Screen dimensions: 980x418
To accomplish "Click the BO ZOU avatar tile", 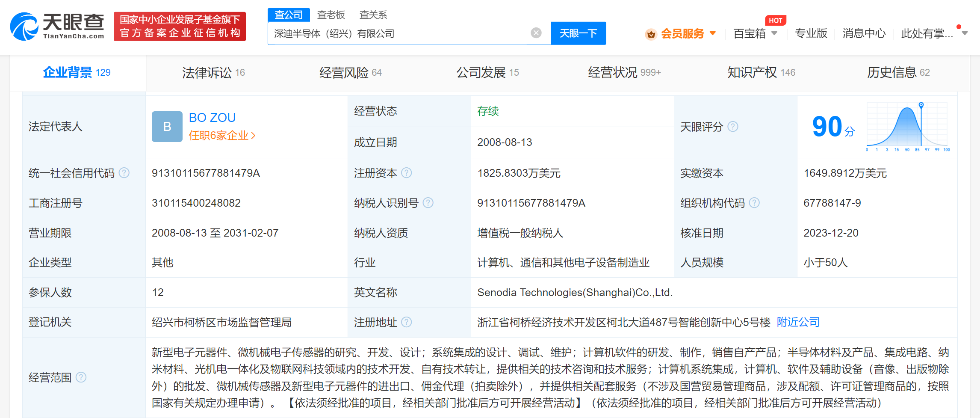I will point(167,127).
